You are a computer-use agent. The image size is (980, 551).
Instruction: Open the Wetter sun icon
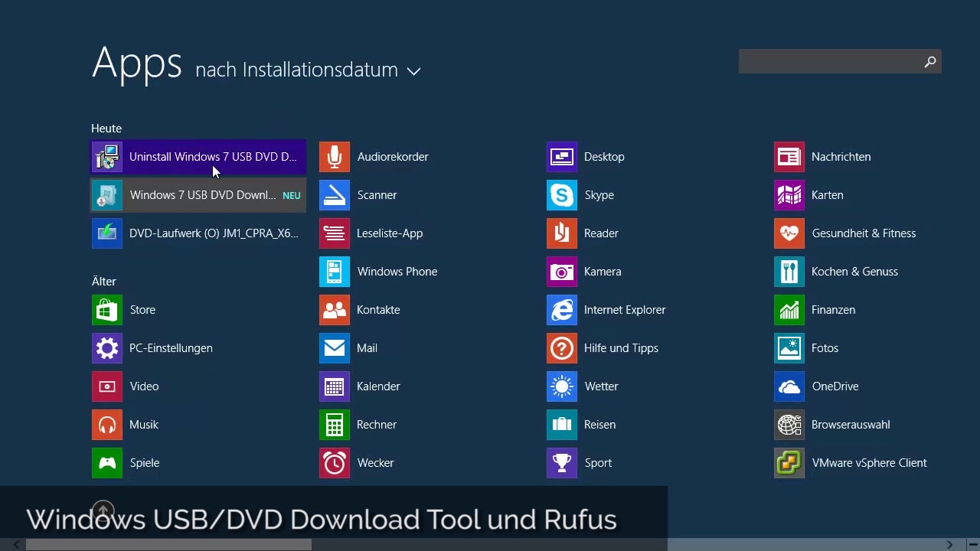pos(562,386)
